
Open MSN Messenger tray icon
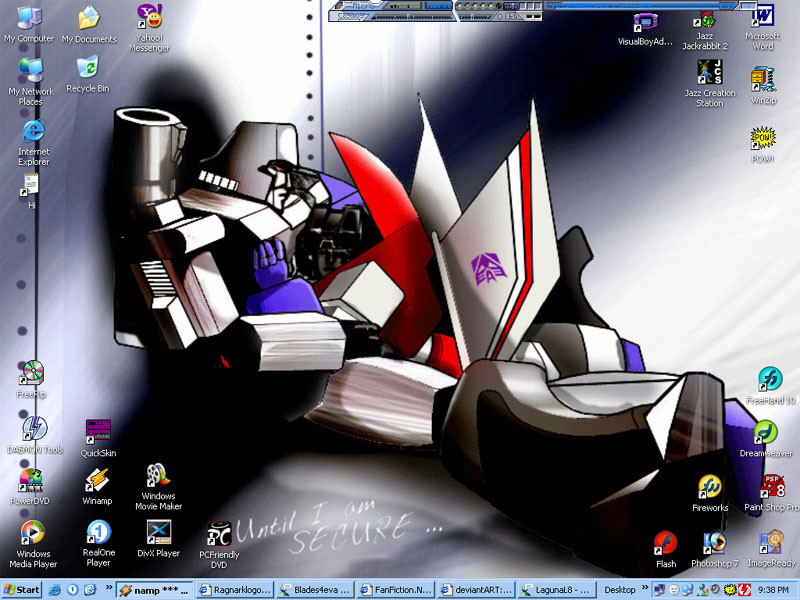pos(702,590)
